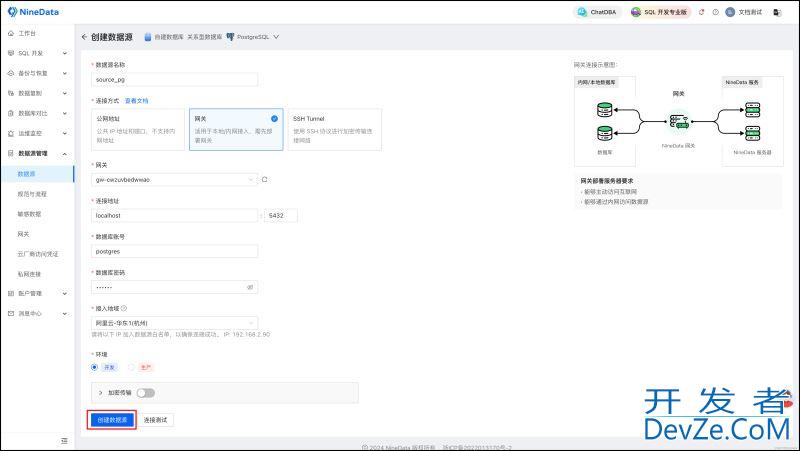Expand the 账户管理 menu chevron
This screenshot has height=451, width=800.
[x=65, y=293]
